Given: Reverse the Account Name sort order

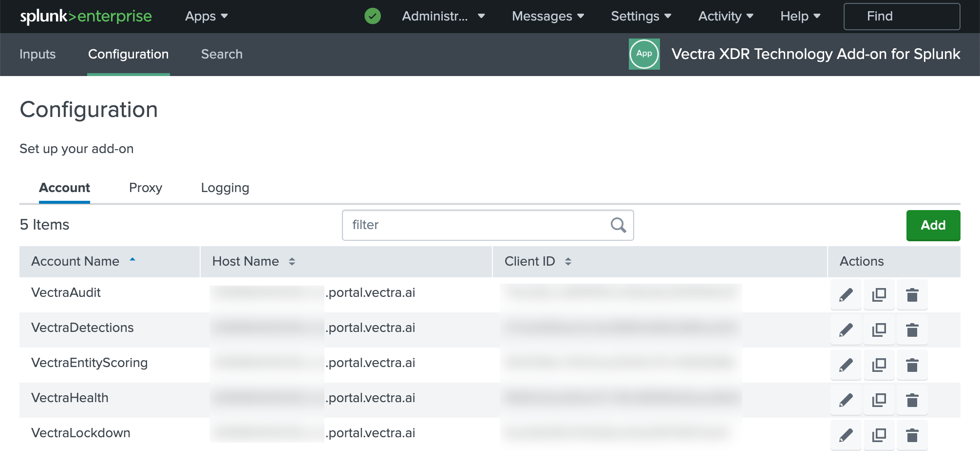Looking at the screenshot, I should tap(132, 260).
